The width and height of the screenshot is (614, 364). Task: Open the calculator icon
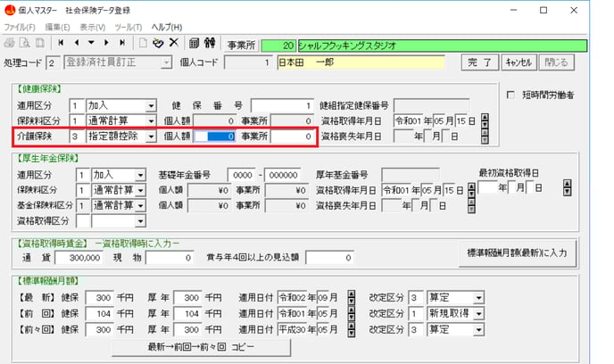[x=195, y=43]
